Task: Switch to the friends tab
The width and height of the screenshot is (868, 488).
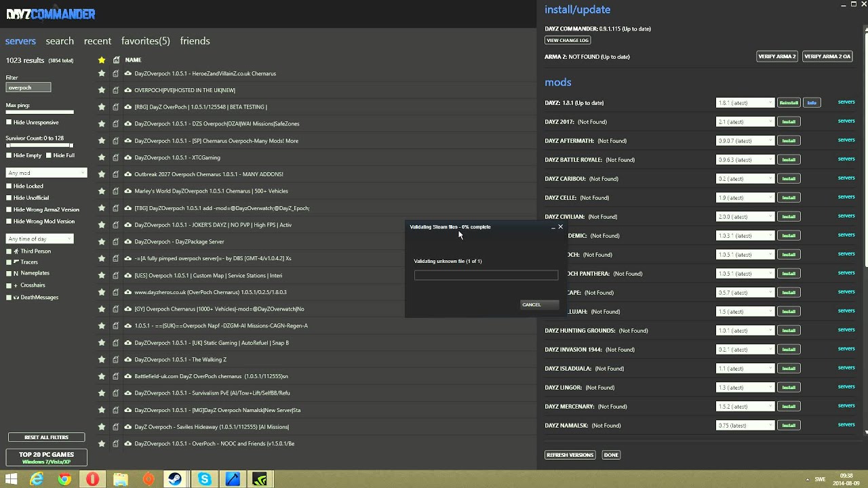Action: [195, 41]
